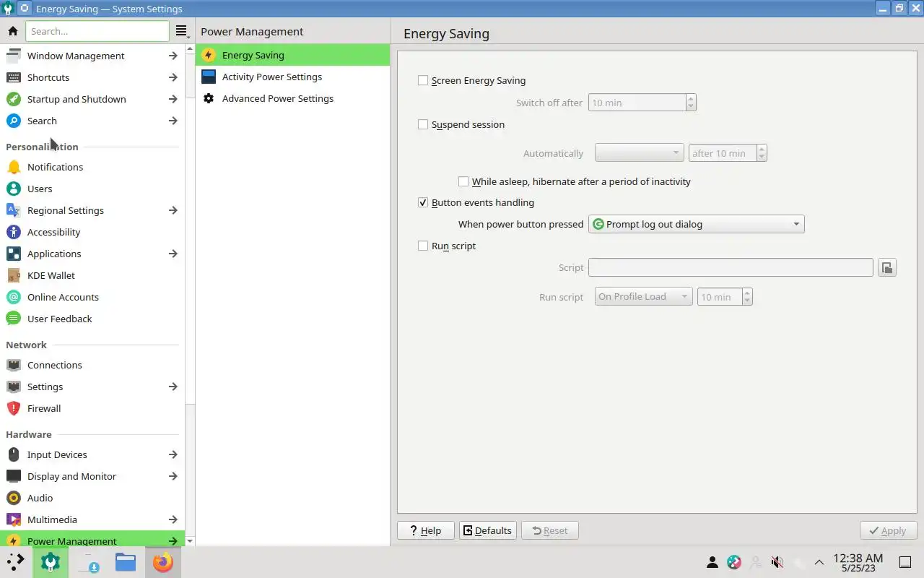
Task: Open Accessibility icon
Action: point(14,232)
